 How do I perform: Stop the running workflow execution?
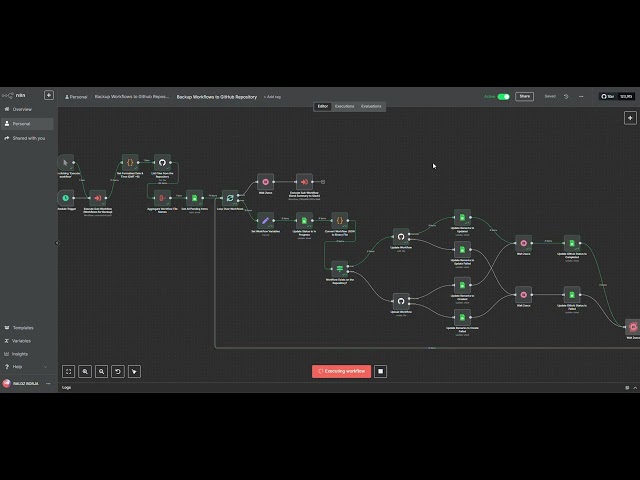pos(380,371)
